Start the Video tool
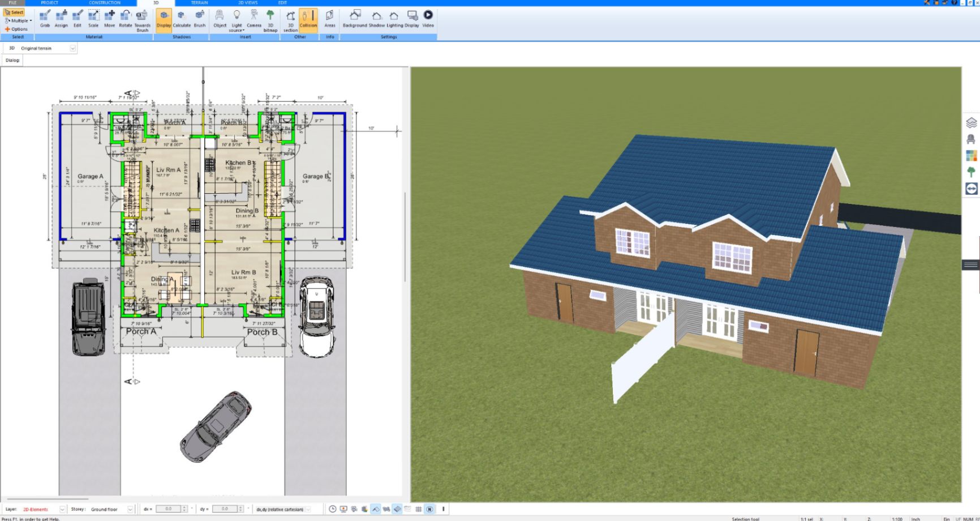The image size is (980, 521). pyautogui.click(x=428, y=18)
